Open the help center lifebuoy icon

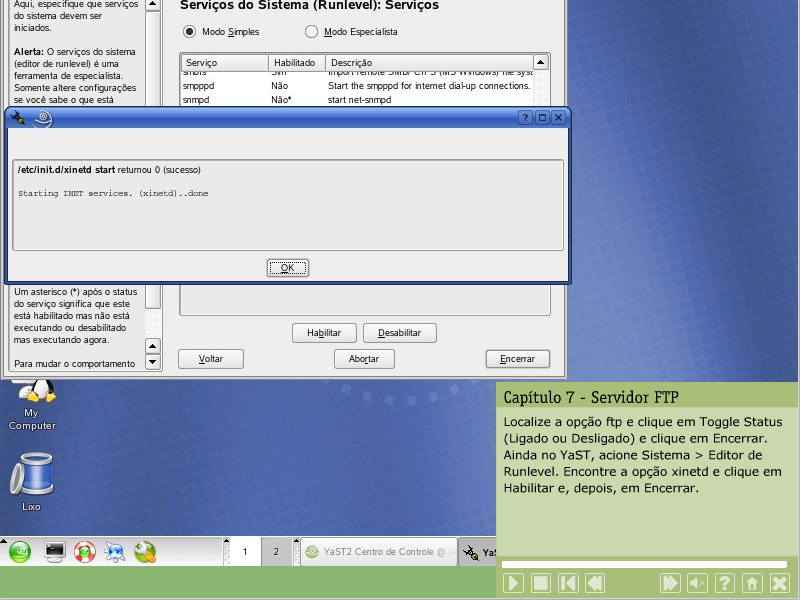coord(84,552)
